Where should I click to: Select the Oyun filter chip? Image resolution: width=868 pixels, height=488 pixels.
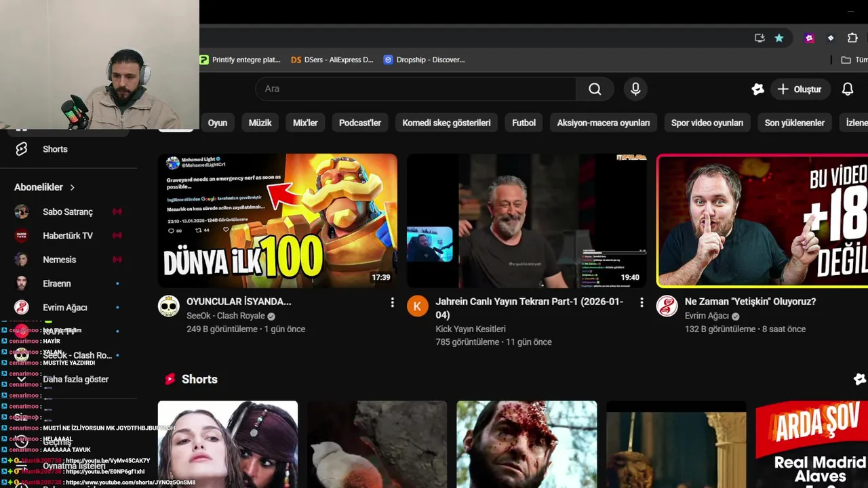218,123
